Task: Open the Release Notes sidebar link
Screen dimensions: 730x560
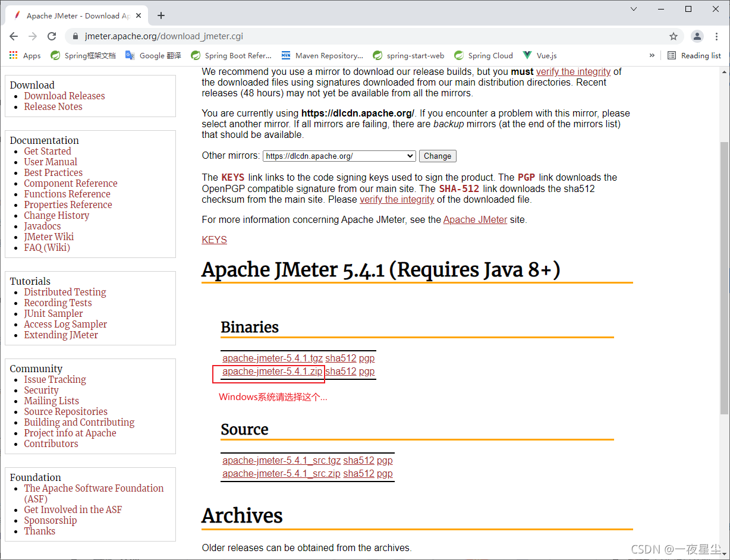Action: [53, 106]
